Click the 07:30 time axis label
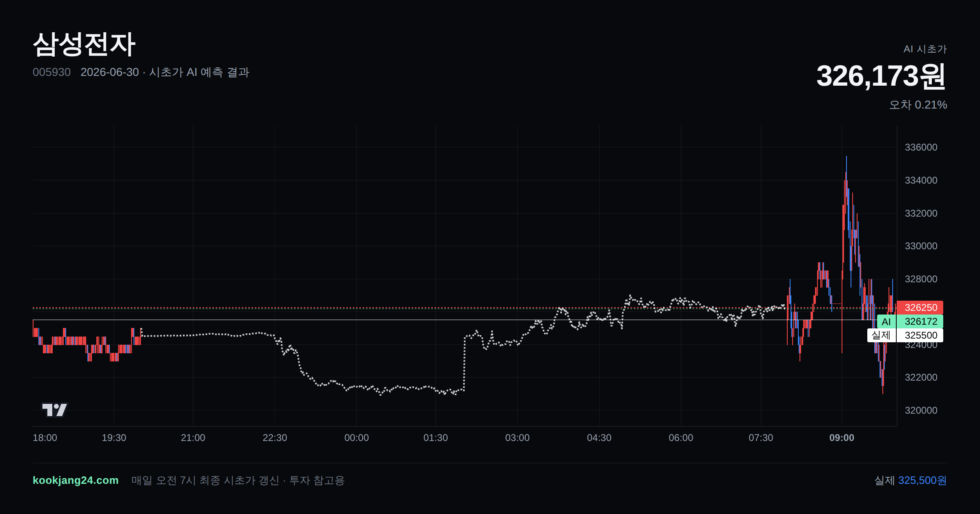The height and width of the screenshot is (514, 980). (761, 438)
